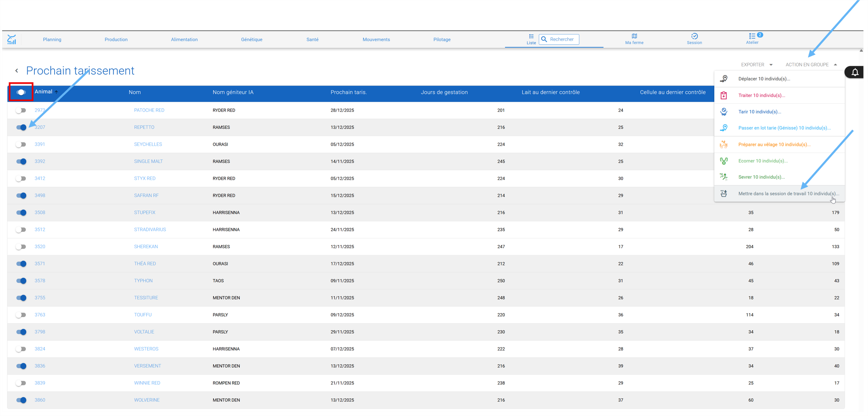The height and width of the screenshot is (416, 868).
Task: Open the WOLVERINE name link
Action: pyautogui.click(x=147, y=400)
